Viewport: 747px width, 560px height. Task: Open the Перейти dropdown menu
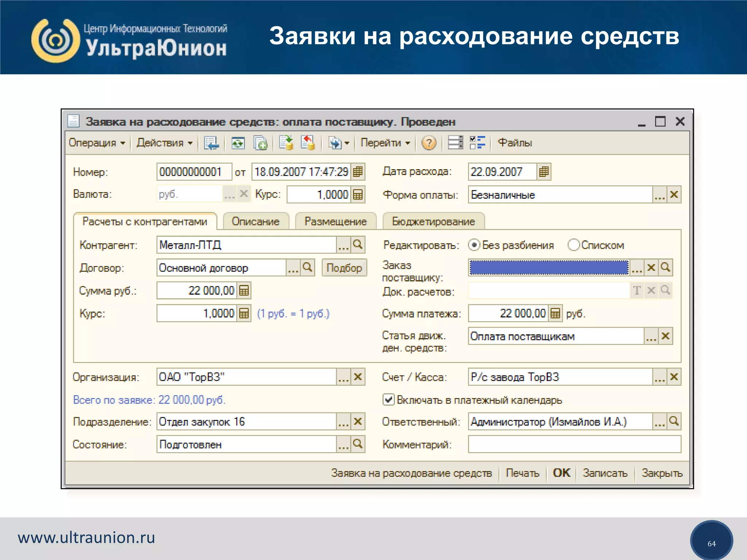pos(385,143)
